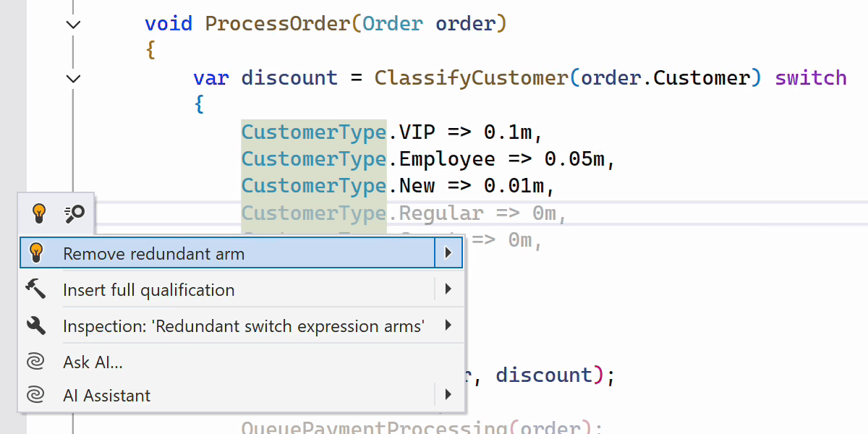Click the ClassifyCustomer method call in code
The image size is (868, 434).
(x=471, y=78)
